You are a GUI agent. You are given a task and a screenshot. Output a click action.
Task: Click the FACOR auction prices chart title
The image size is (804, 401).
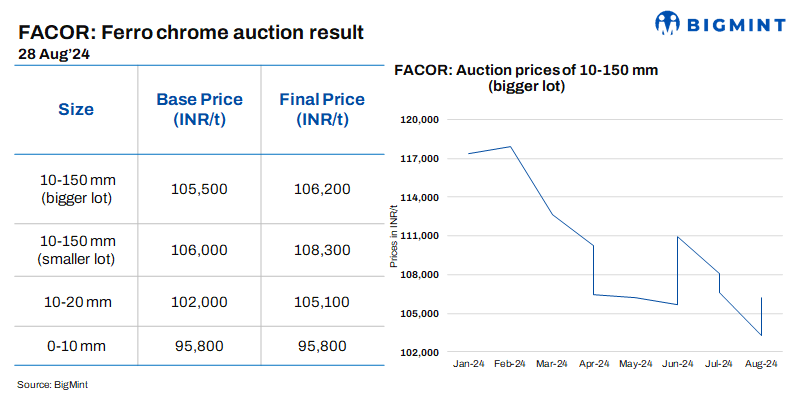click(527, 78)
